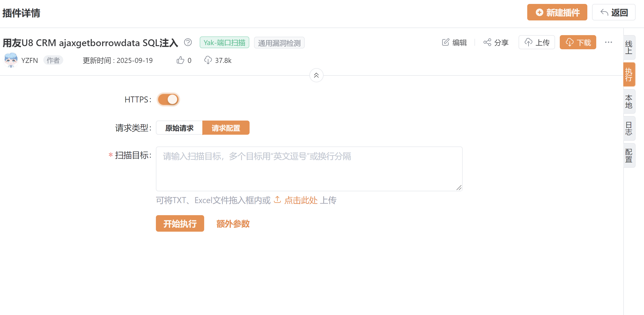This screenshot has height=315, width=644.
Task: Click the upload arrow icon below the target box
Action: click(277, 200)
